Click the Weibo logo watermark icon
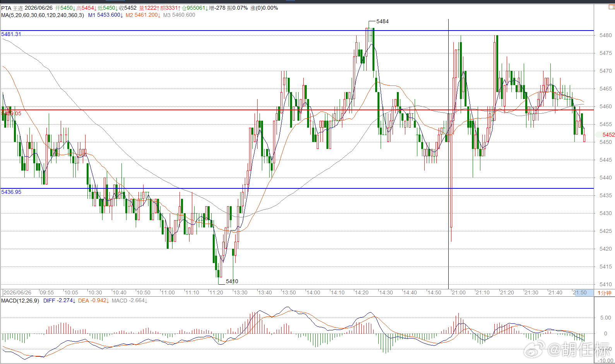Viewport: 615px width, 364px height. pyautogui.click(x=534, y=349)
